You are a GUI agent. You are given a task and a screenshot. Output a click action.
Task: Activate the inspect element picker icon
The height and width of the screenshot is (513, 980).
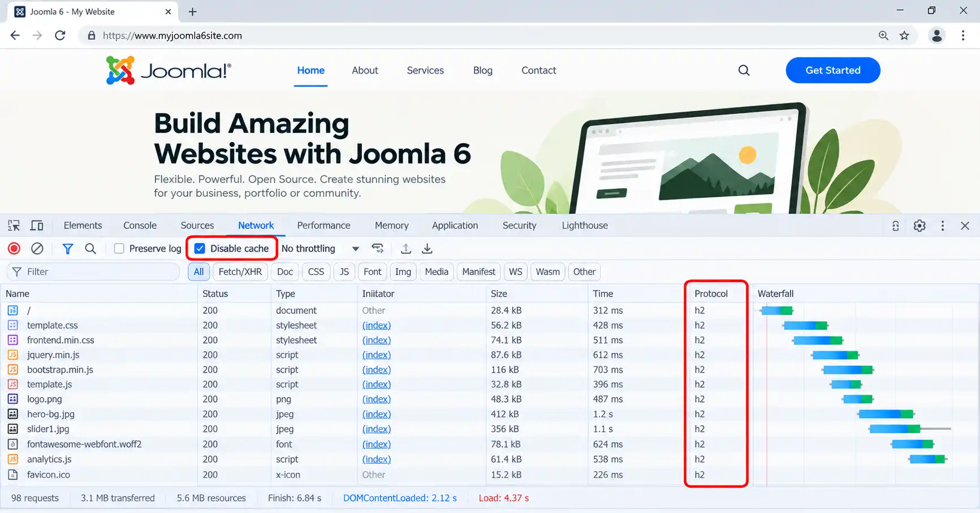click(14, 226)
